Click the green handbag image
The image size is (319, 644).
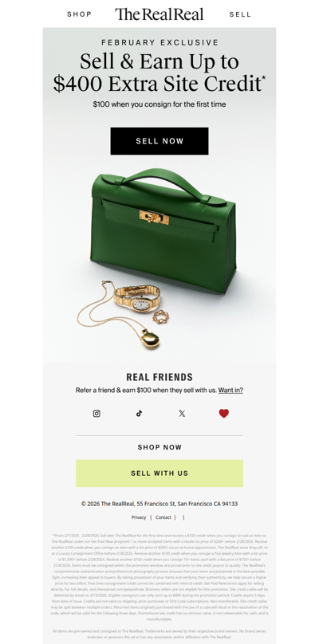coord(163,230)
